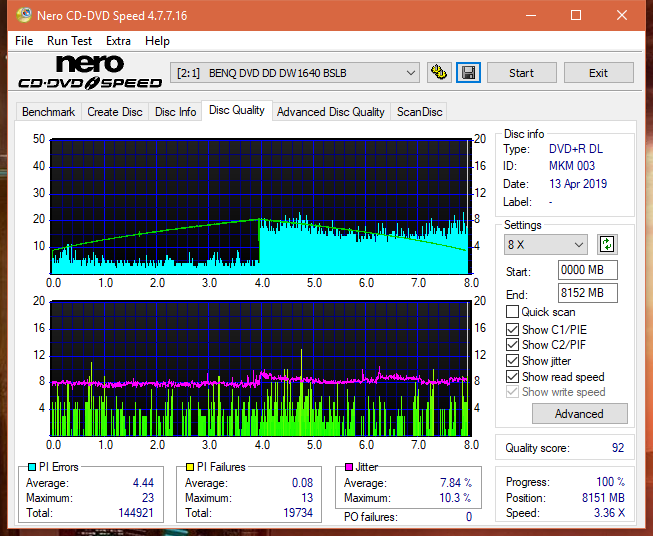Switch to the Benchmark tab
The image size is (653, 536).
coord(49,112)
